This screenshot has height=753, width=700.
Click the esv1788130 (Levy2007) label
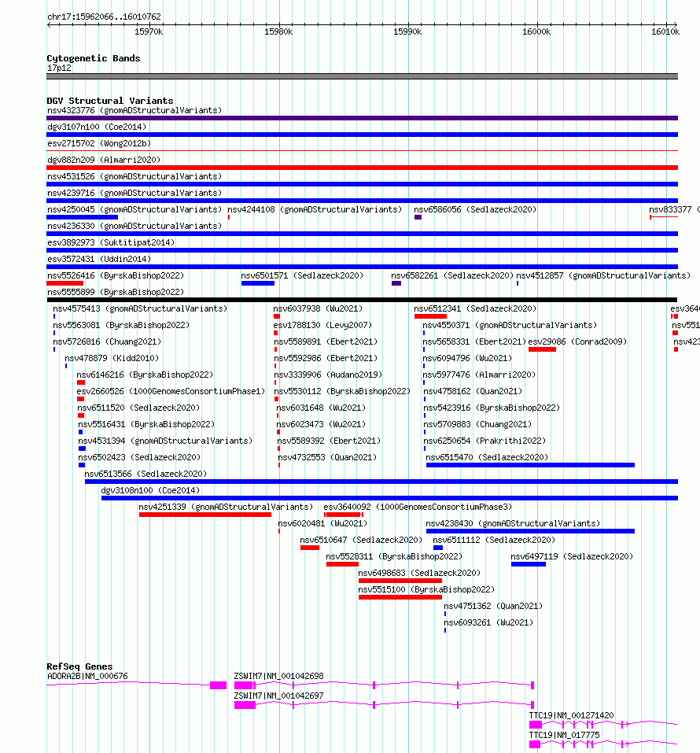tap(322, 326)
